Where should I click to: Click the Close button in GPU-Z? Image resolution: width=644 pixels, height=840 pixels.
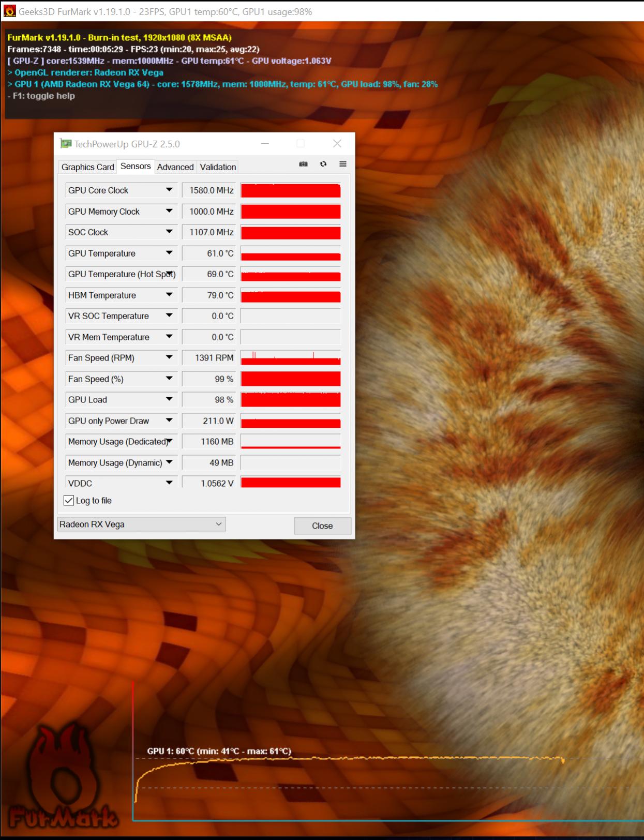coord(322,526)
